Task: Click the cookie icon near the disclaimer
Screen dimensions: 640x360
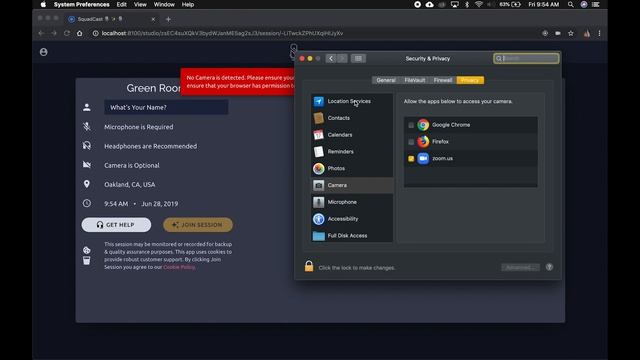Action: (x=87, y=250)
